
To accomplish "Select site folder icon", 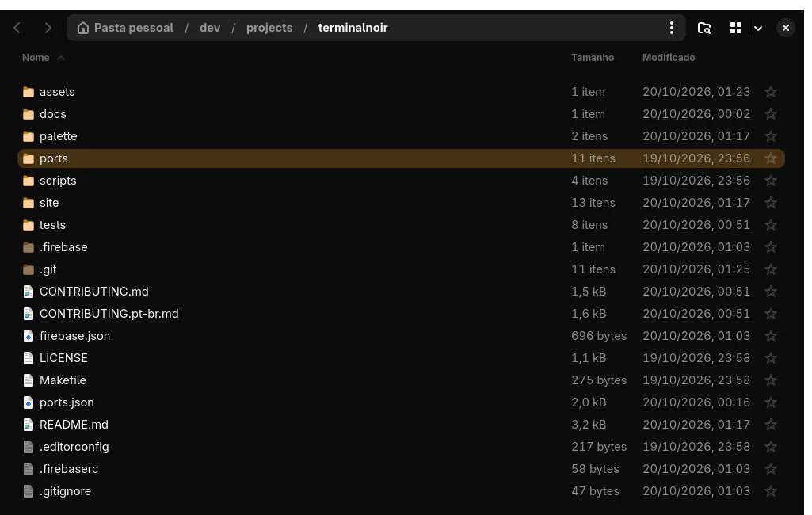I will click(x=29, y=203).
